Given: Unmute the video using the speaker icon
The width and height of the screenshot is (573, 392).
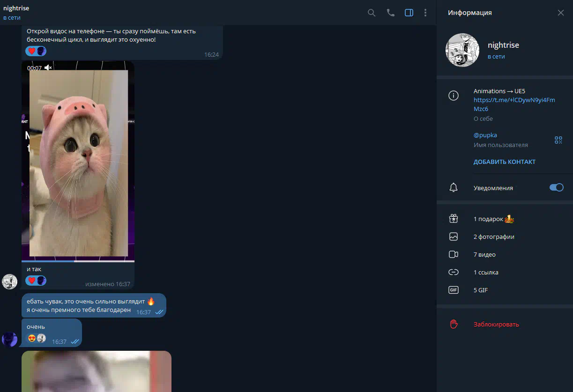Looking at the screenshot, I should pyautogui.click(x=48, y=68).
